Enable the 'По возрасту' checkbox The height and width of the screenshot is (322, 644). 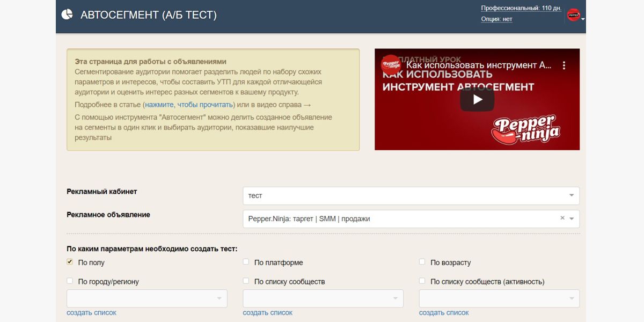tap(422, 262)
